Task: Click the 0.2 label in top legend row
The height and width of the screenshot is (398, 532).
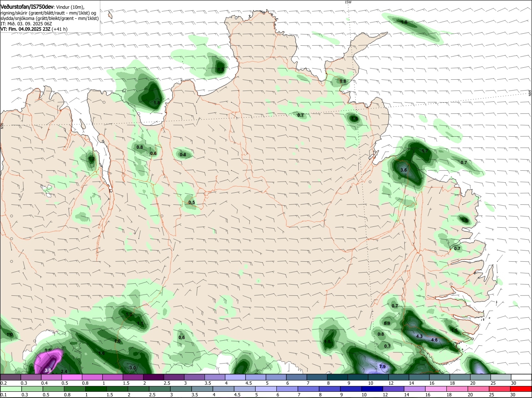Action: click(3, 383)
